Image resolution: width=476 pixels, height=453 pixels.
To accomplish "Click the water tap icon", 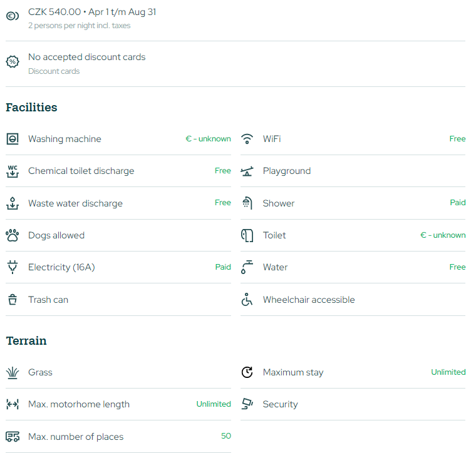I will [247, 267].
